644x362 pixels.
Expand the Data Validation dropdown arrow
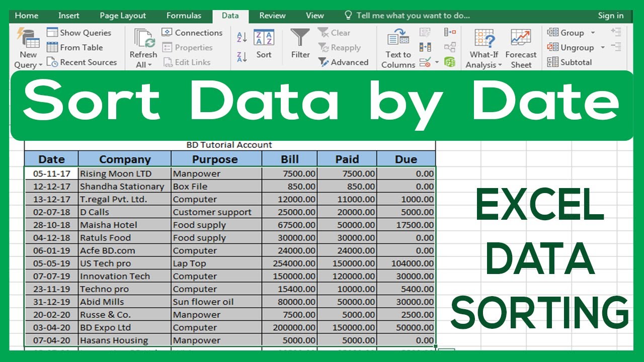437,62
